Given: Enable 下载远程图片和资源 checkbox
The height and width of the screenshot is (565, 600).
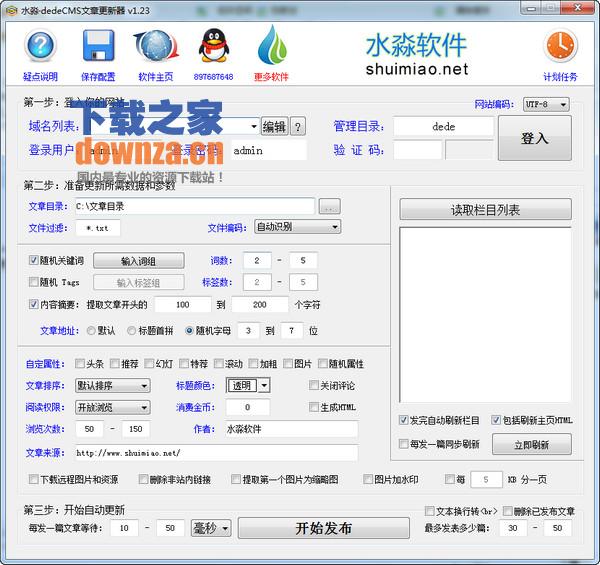Looking at the screenshot, I should point(33,479).
